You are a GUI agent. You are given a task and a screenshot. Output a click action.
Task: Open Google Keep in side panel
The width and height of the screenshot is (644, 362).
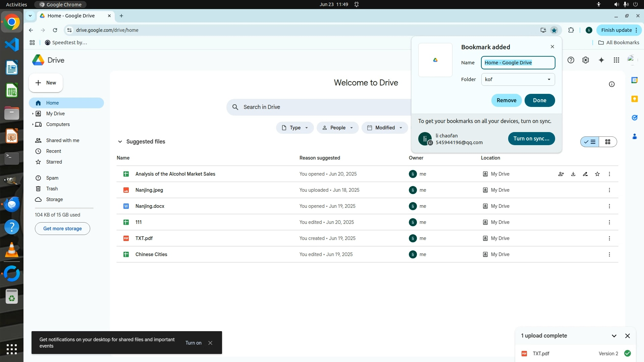[x=634, y=99]
